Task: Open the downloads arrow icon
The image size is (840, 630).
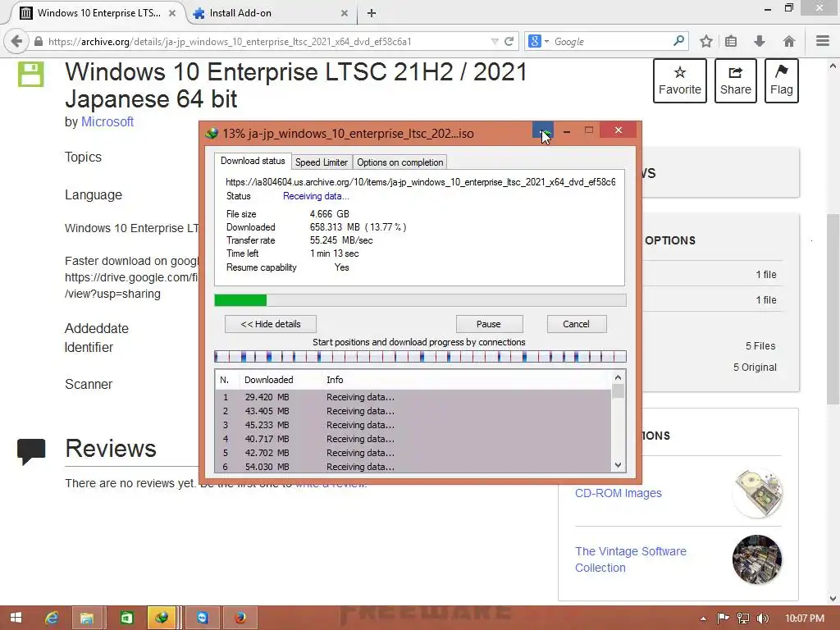Action: 759,41
